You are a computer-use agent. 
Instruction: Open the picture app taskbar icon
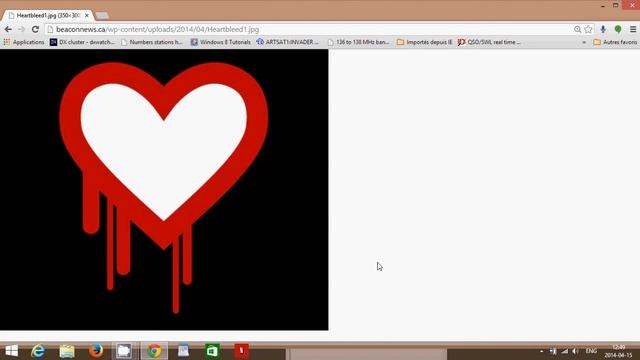coord(183,351)
